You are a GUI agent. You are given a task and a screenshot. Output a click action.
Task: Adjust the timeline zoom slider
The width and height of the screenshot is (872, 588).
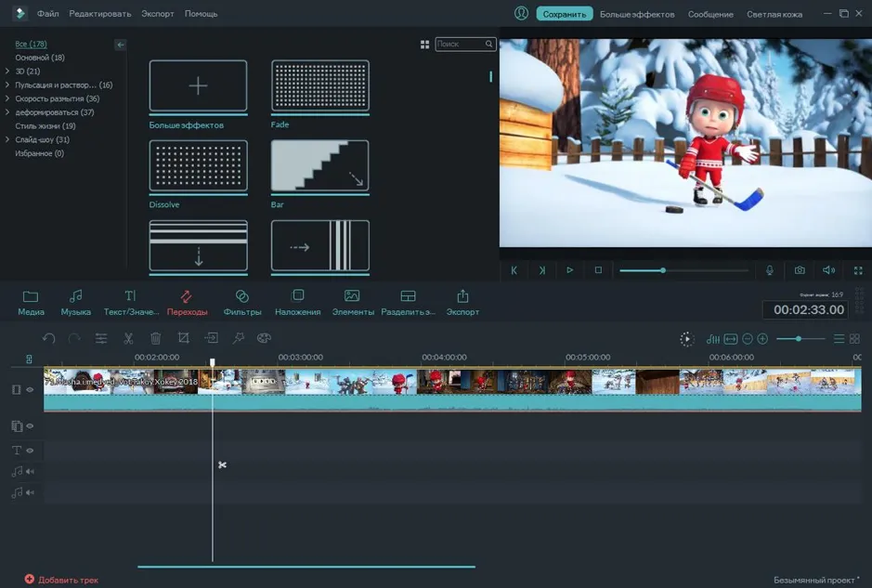(x=800, y=339)
